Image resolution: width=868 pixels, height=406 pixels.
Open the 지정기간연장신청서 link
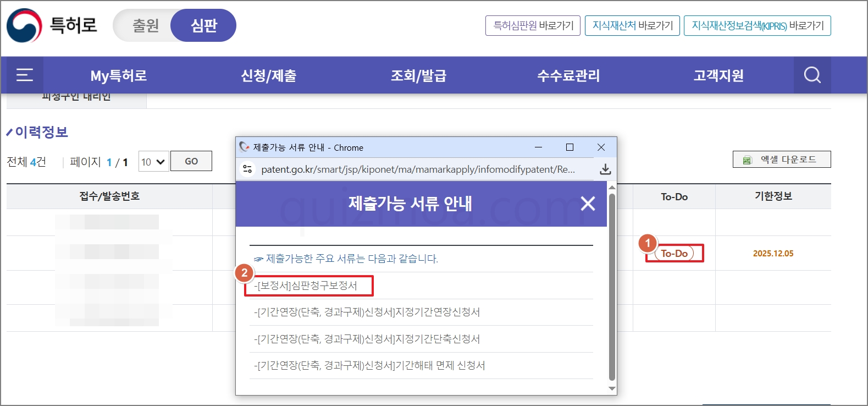[367, 312]
